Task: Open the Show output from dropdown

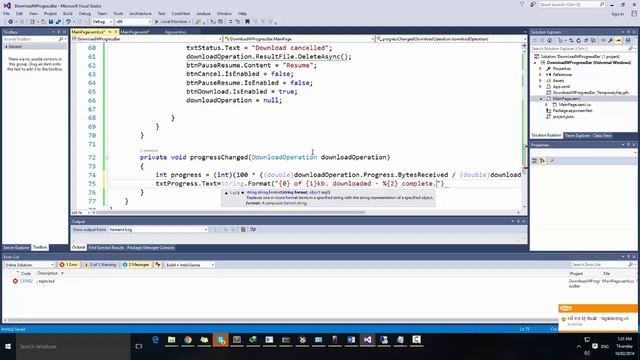Action: pyautogui.click(x=158, y=230)
